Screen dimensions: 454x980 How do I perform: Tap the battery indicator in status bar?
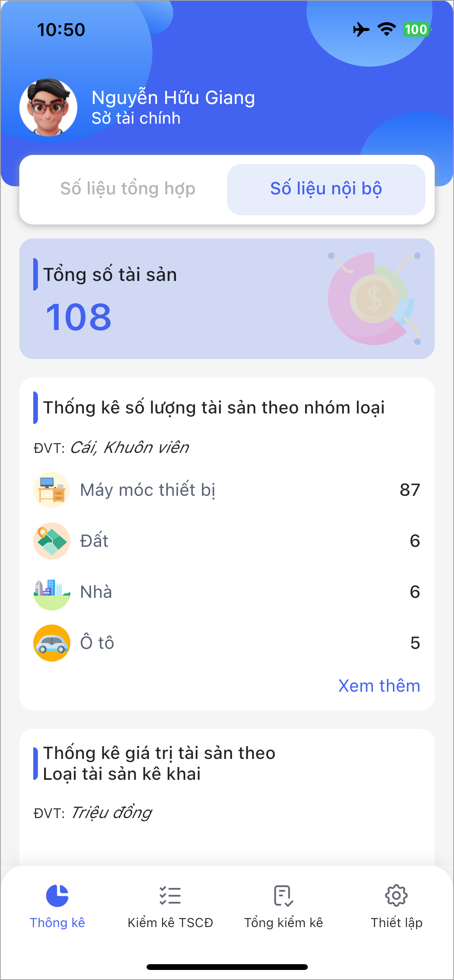coord(416,30)
